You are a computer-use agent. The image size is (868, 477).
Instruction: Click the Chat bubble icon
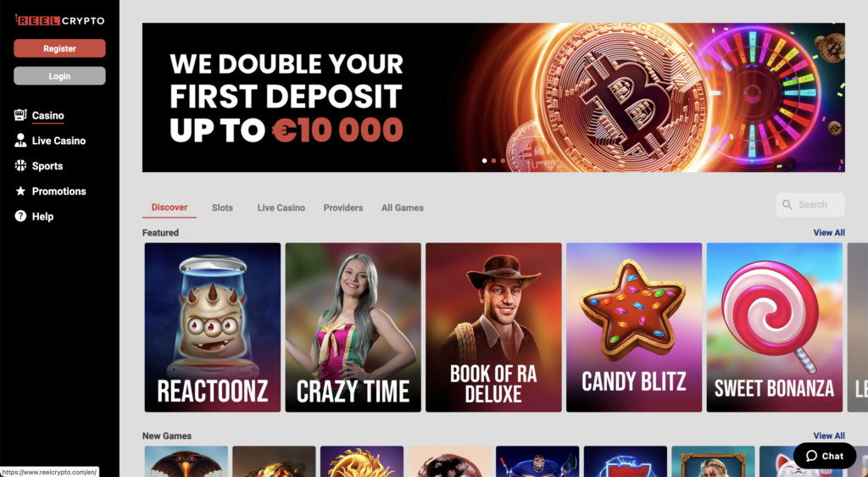click(x=811, y=456)
